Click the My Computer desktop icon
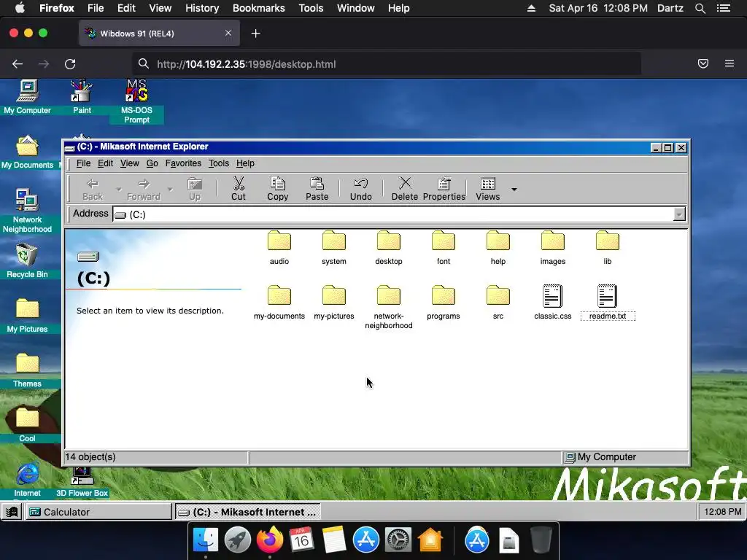 [27, 97]
